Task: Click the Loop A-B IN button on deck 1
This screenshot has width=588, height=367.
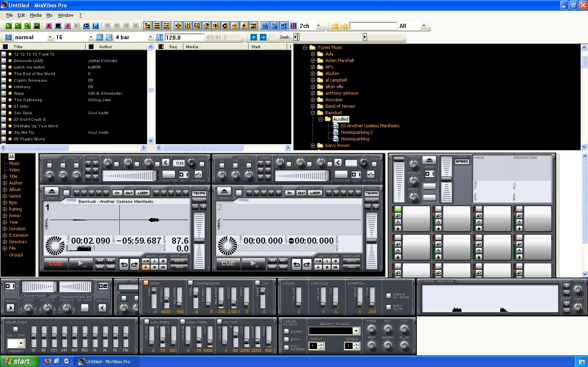Action: click(x=117, y=193)
